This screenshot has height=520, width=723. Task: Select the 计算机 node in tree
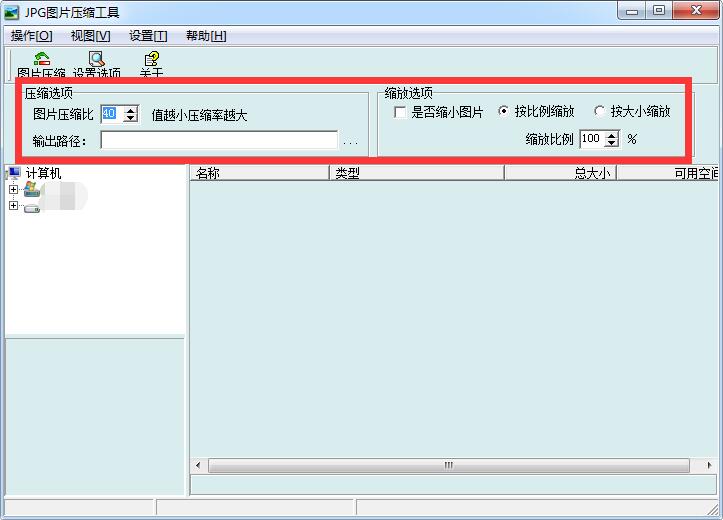(x=43, y=173)
